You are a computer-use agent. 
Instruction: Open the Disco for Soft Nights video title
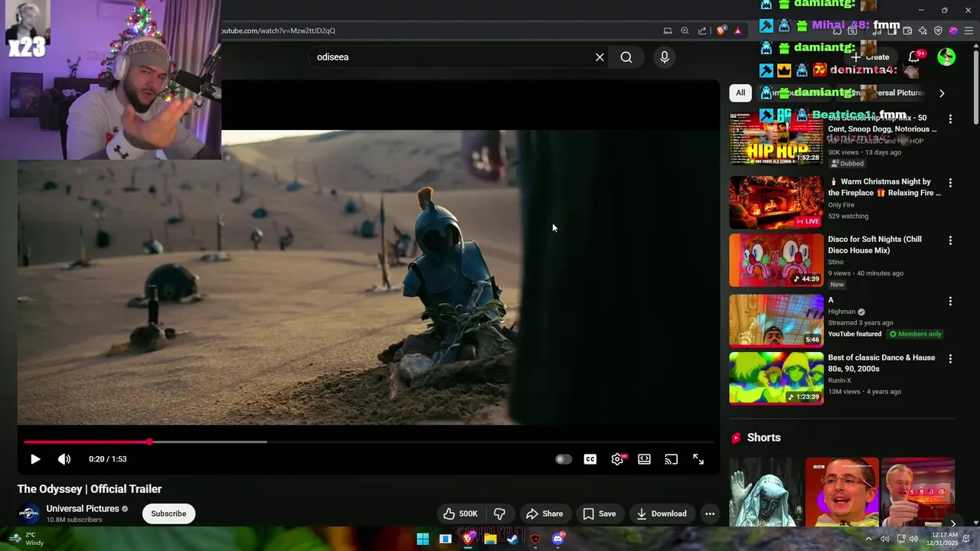point(874,245)
